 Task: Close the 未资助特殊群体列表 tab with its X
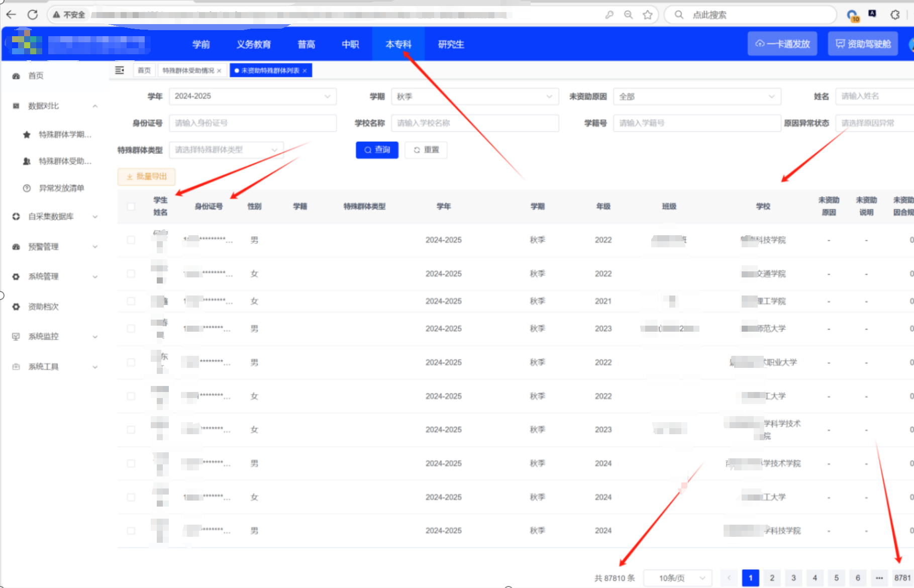[x=304, y=71]
